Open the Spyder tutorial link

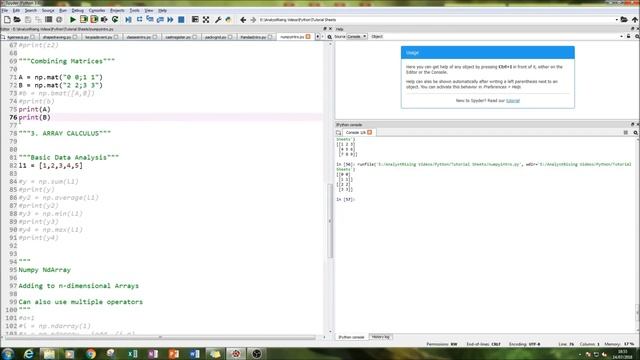[513, 100]
